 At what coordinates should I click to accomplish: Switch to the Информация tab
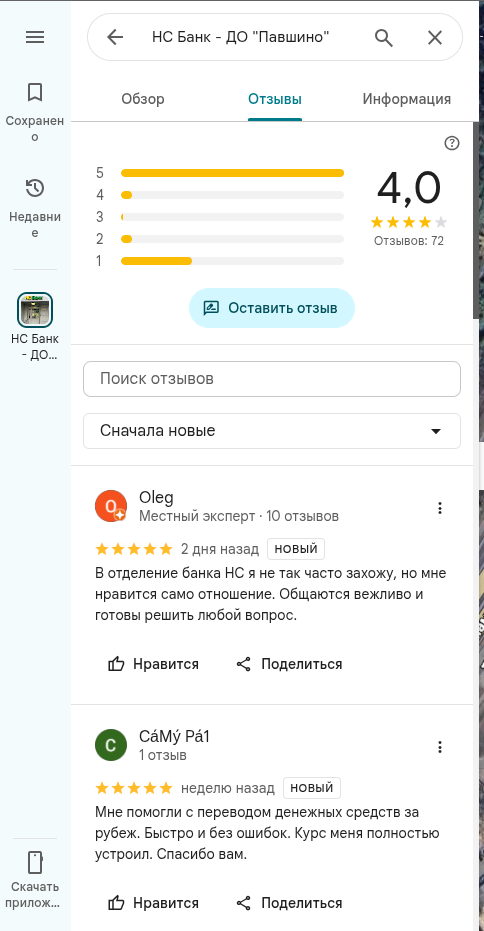407,99
